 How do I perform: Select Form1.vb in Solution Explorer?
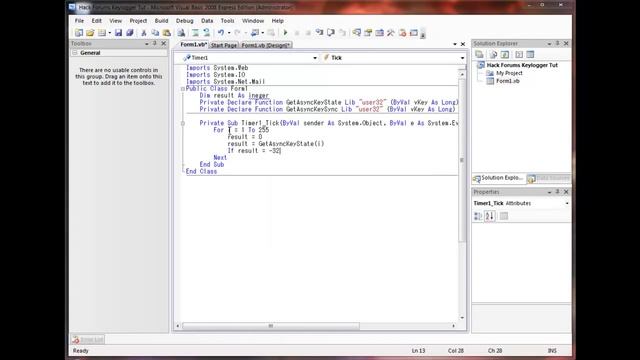coord(508,81)
